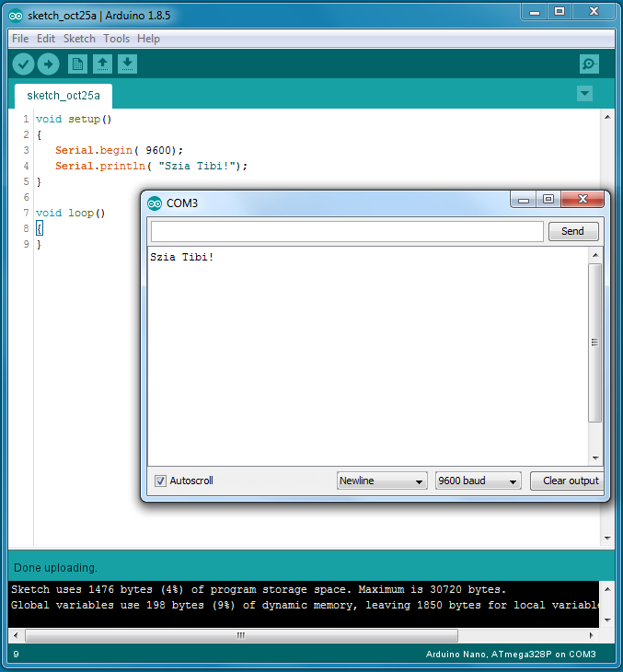Click console horizontal scroll left arrow

coord(16,635)
